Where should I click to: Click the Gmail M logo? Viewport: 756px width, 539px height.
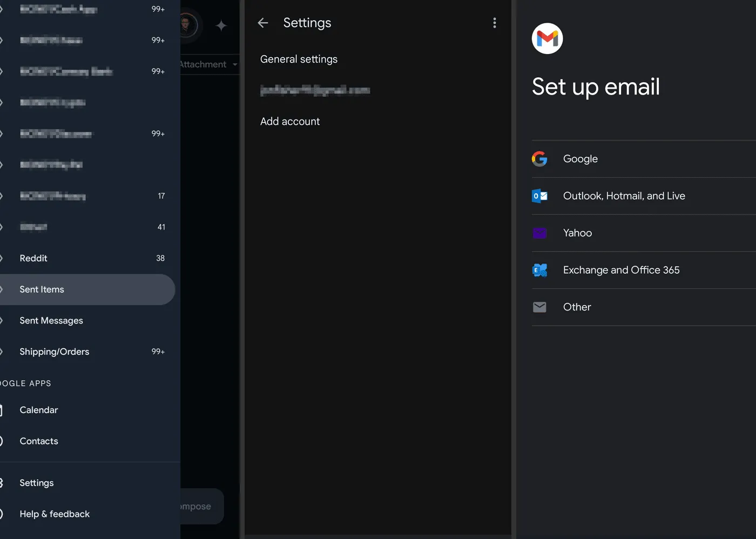click(547, 38)
